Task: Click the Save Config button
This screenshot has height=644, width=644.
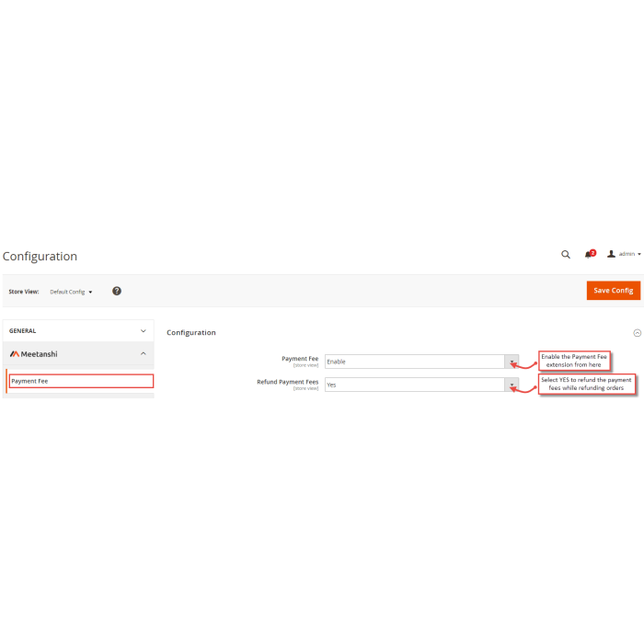Action: (x=614, y=291)
